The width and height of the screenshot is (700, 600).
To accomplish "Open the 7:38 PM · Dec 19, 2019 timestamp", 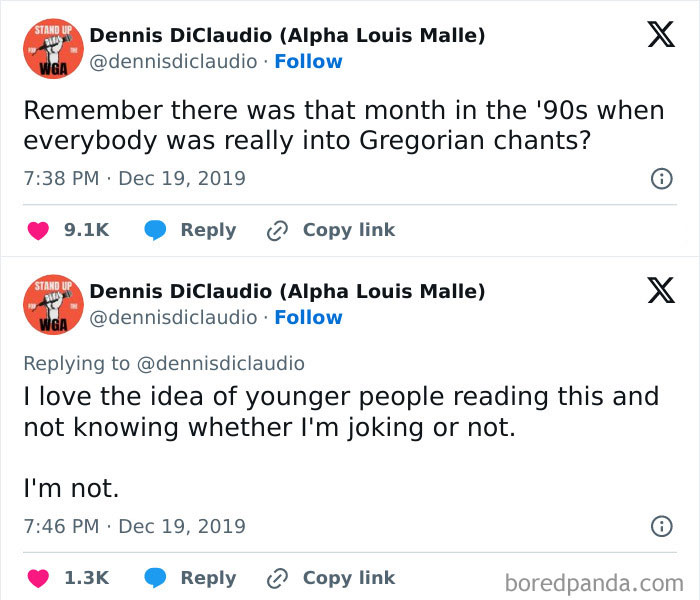I will [x=134, y=179].
